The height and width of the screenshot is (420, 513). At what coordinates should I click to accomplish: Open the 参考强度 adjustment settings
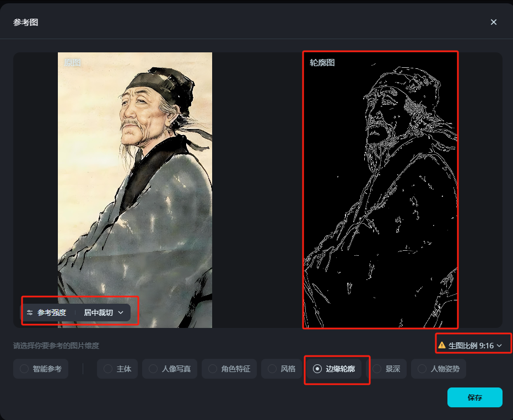click(x=46, y=313)
